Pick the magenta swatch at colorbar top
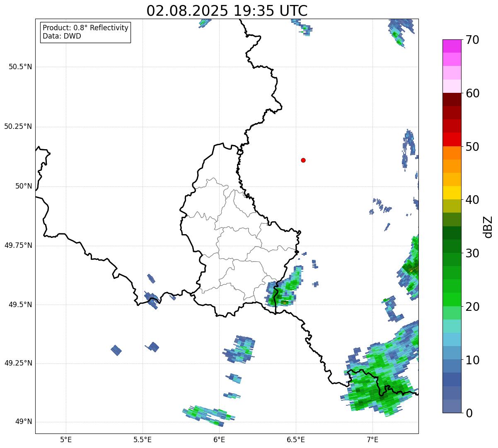The image size is (498, 448). (452, 46)
